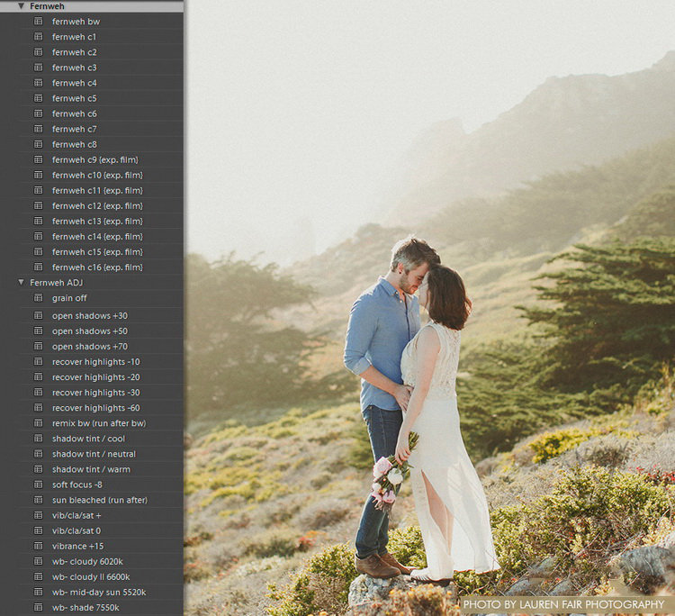Choose recover highlights -30 preset
This screenshot has width=675, height=616.
(x=96, y=393)
